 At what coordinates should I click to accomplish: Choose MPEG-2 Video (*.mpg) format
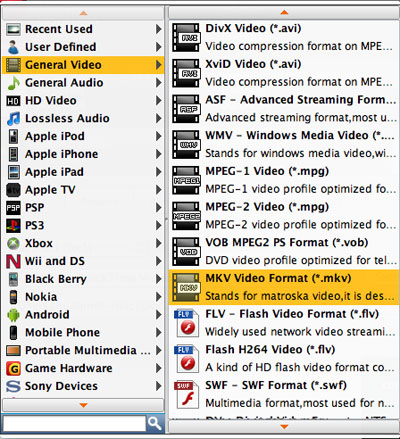[284, 216]
